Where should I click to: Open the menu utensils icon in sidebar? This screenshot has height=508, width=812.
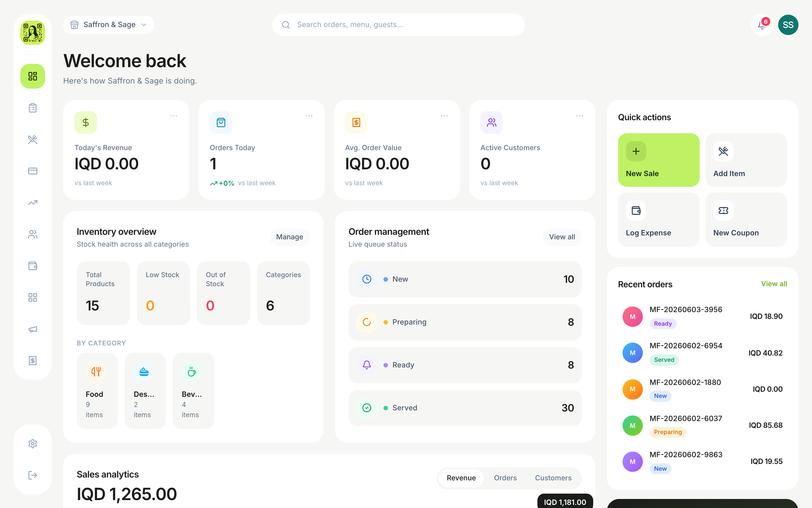coord(32,139)
